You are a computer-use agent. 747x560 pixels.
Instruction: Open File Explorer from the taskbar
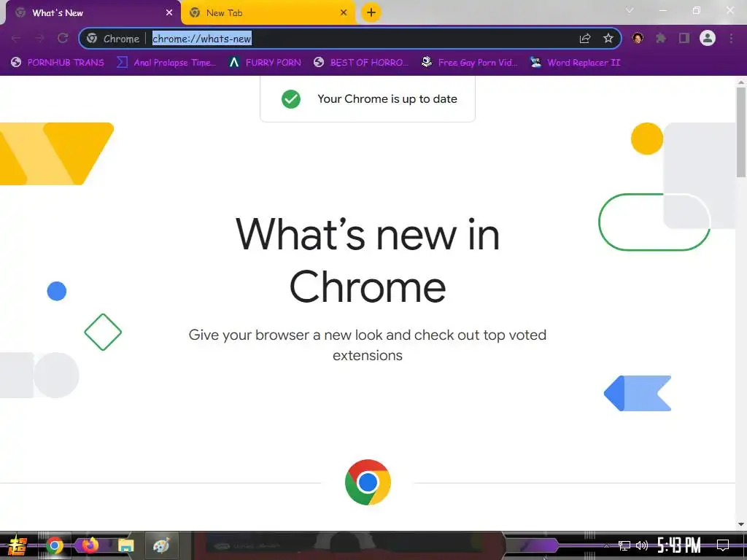coord(125,545)
